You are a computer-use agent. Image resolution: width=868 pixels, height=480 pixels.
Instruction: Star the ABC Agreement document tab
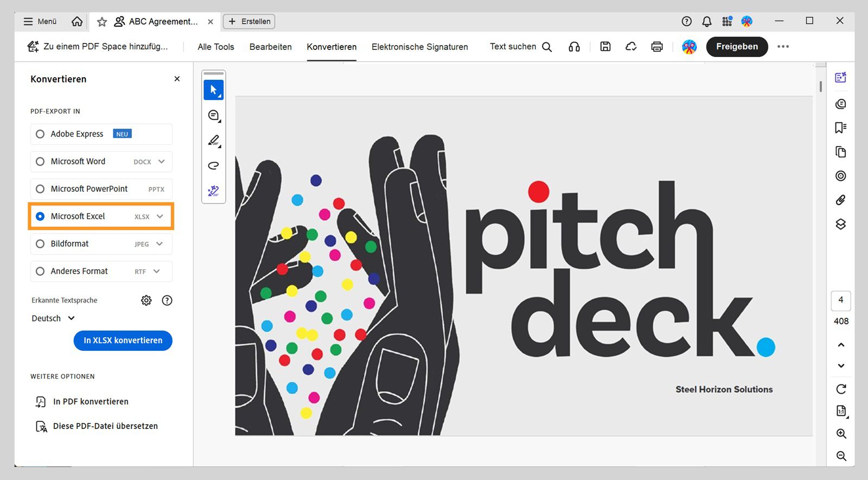click(x=101, y=22)
